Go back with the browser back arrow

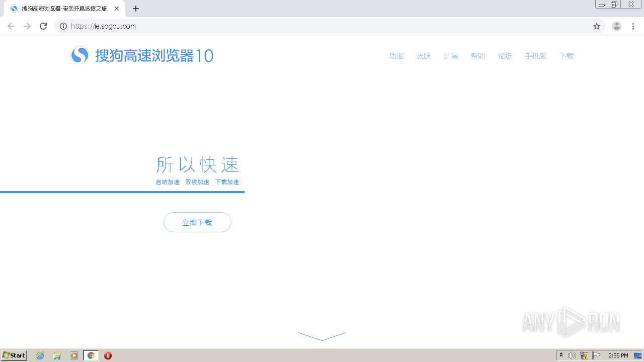coord(11,26)
